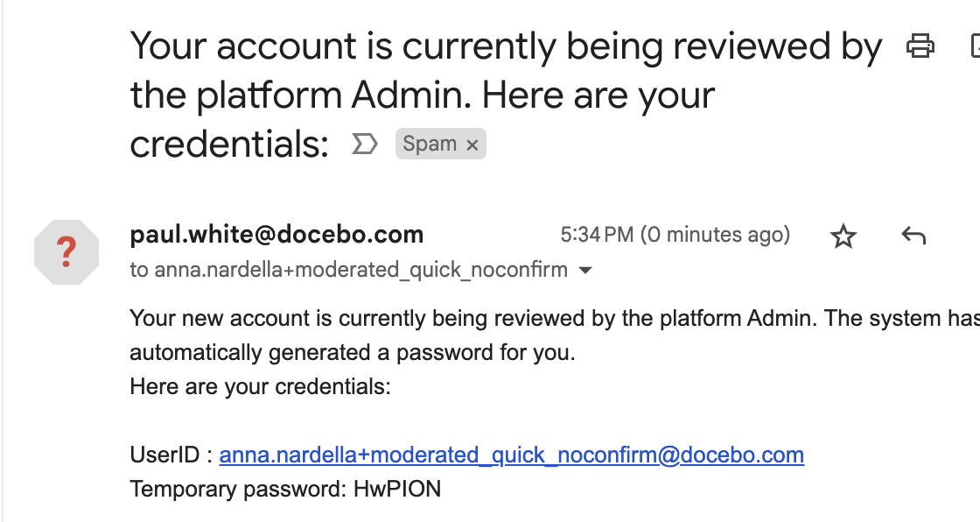
Task: Click the red question mark sender avatar
Action: click(66, 252)
